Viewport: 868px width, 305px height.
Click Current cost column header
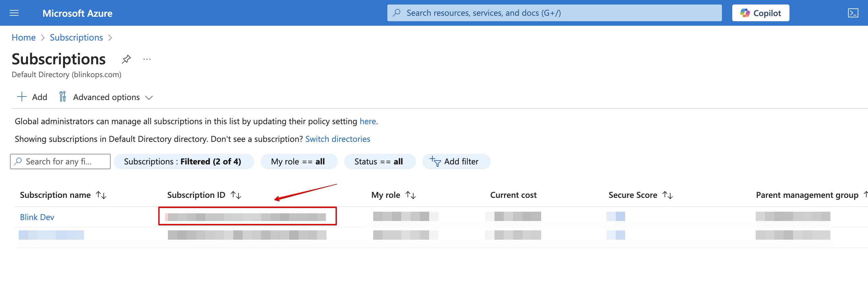coord(513,195)
